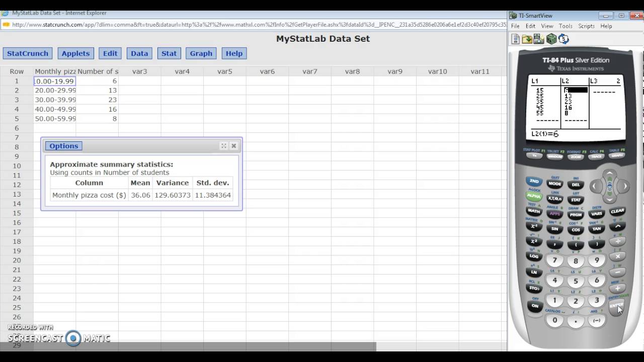Click the folder icon in TI-SmartView toolbar
Viewport: 644px width, 362px height.
[527, 39]
